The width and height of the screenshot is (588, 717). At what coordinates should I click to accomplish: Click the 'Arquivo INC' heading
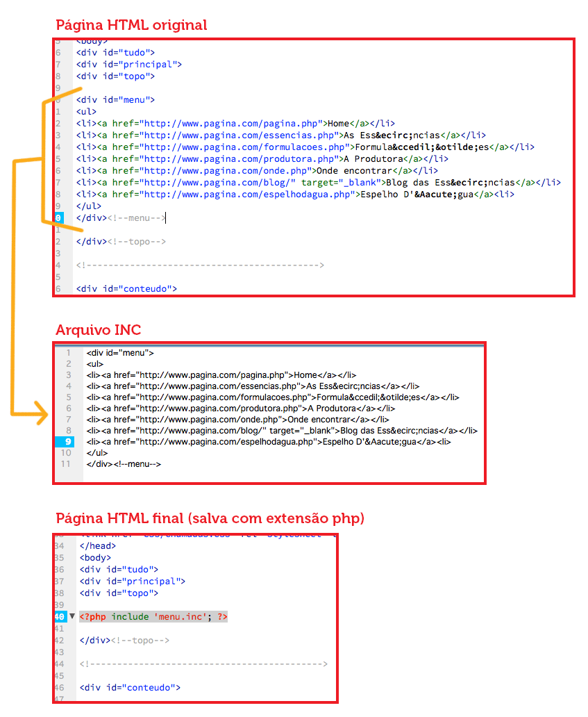(x=98, y=330)
